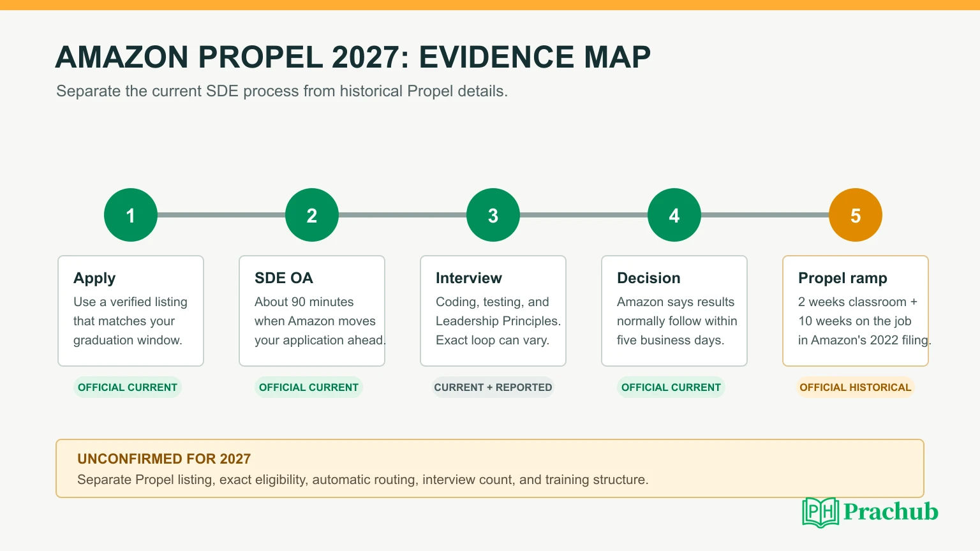
Task: Click 'in Amazon's 2022 filing.' text
Action: tap(865, 340)
